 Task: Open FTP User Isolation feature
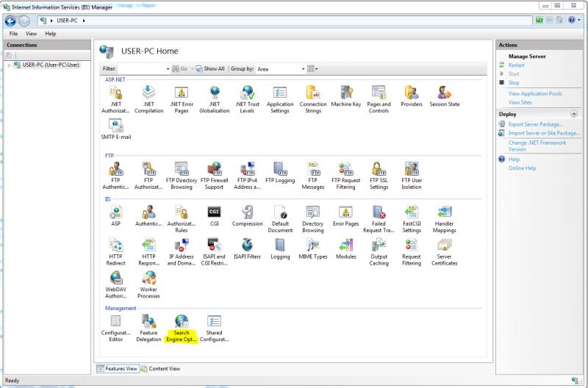[412, 176]
